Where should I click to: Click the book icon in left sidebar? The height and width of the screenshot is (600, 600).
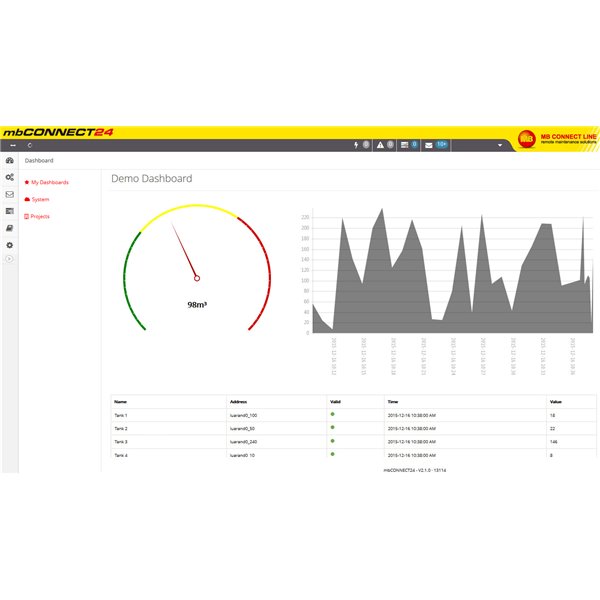10,227
